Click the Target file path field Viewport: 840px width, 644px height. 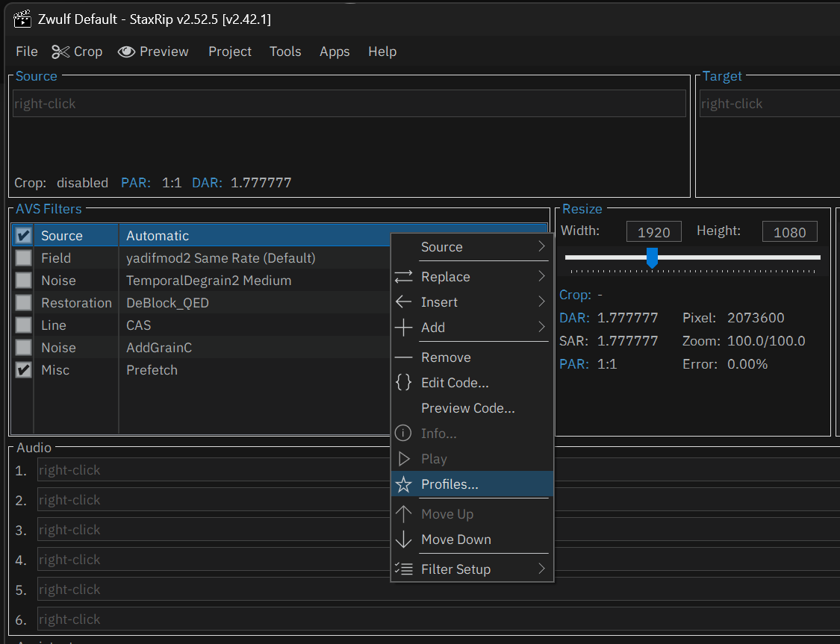(770, 103)
